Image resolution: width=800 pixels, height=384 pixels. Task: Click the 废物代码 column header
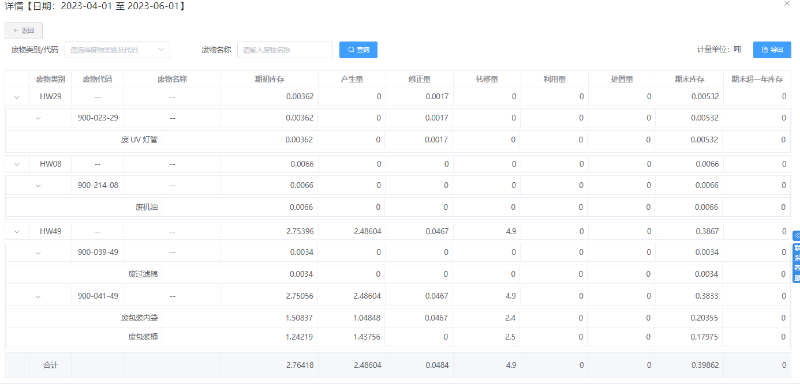pyautogui.click(x=97, y=79)
